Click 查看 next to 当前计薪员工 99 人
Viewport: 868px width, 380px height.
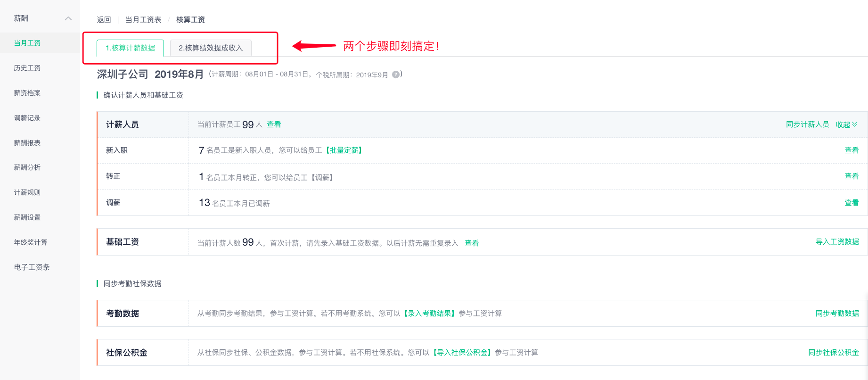pyautogui.click(x=274, y=124)
